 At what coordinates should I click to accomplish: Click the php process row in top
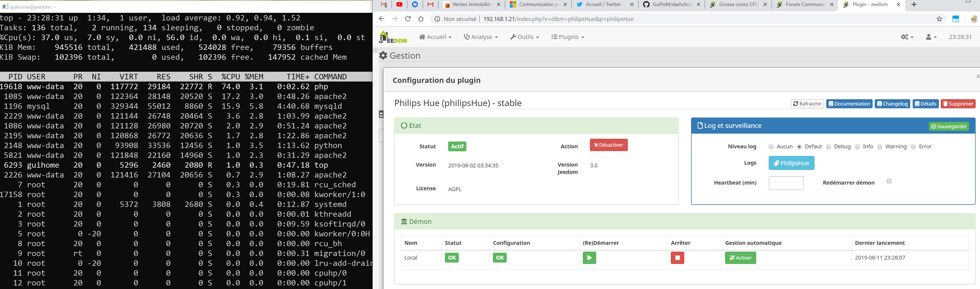point(186,87)
